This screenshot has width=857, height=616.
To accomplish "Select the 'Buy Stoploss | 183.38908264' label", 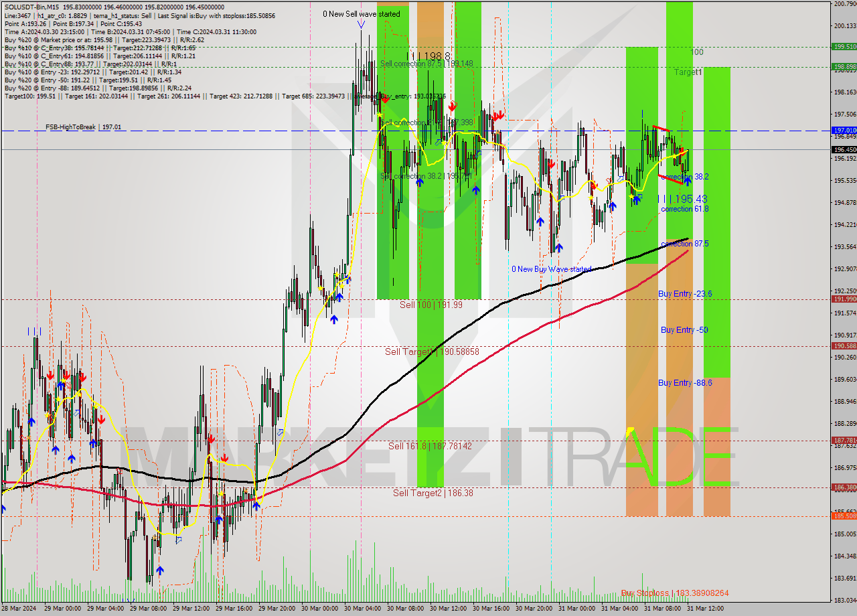I will click(x=675, y=593).
